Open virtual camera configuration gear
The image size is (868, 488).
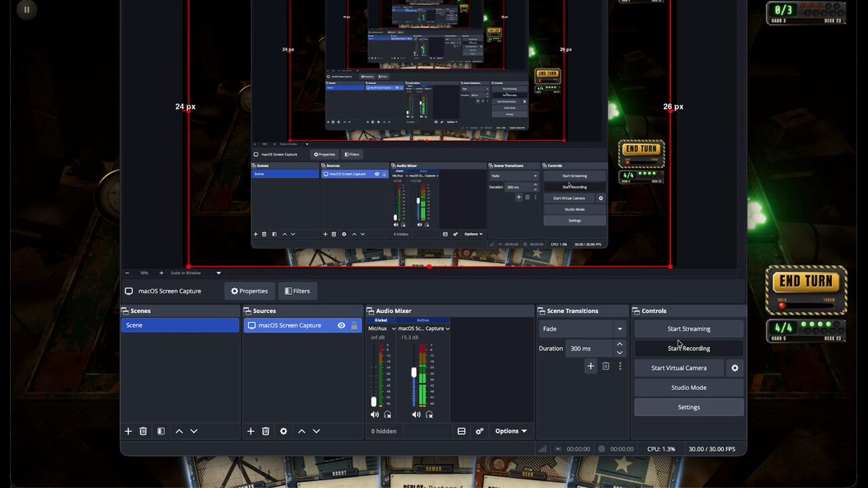(735, 368)
